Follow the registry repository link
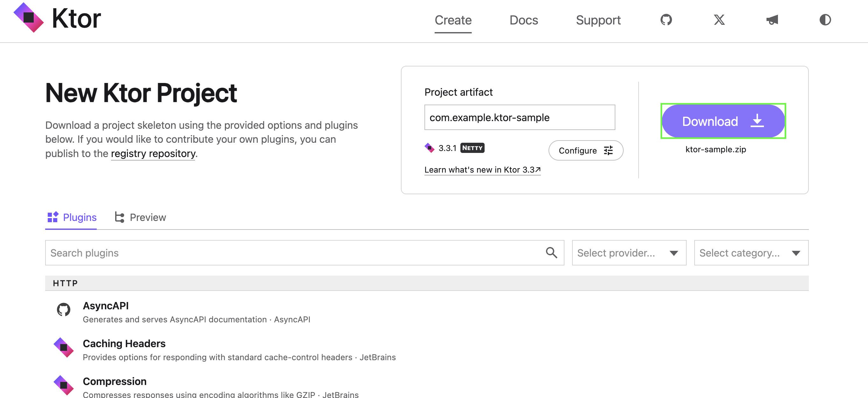The image size is (868, 398). click(153, 154)
